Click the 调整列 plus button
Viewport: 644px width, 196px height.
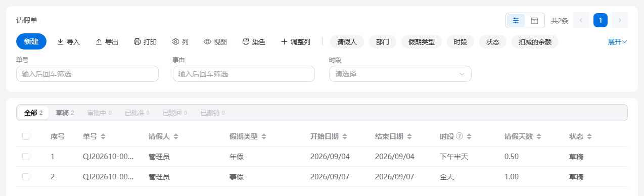tap(296, 42)
